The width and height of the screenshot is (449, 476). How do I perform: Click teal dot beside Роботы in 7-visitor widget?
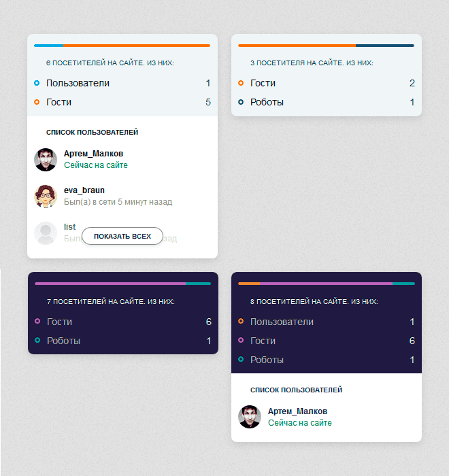click(37, 341)
